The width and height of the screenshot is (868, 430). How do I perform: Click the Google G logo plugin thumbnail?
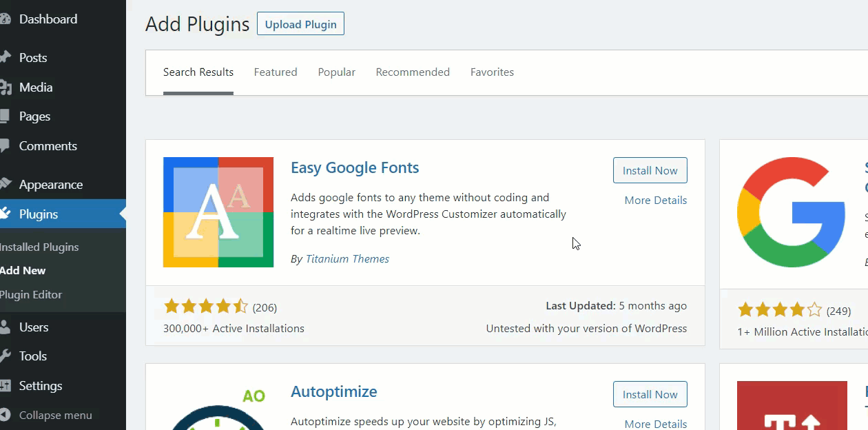point(792,212)
